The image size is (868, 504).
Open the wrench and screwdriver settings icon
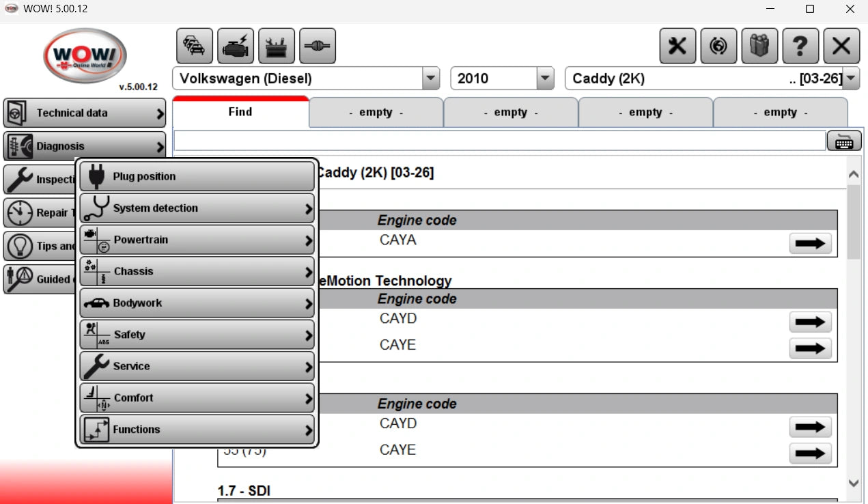pos(677,46)
